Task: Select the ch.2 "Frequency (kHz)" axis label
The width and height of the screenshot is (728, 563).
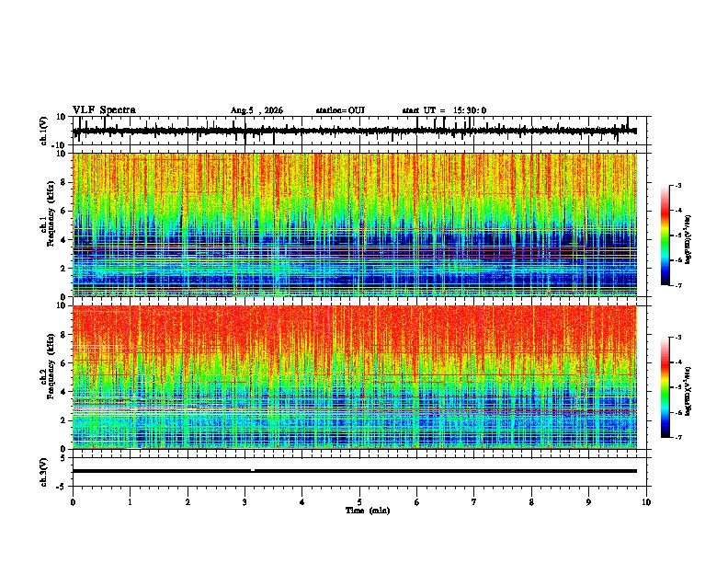Action: click(x=51, y=366)
